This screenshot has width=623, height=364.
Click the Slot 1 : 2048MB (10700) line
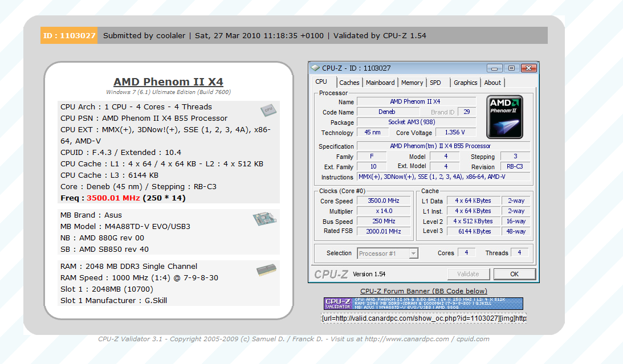107,289
